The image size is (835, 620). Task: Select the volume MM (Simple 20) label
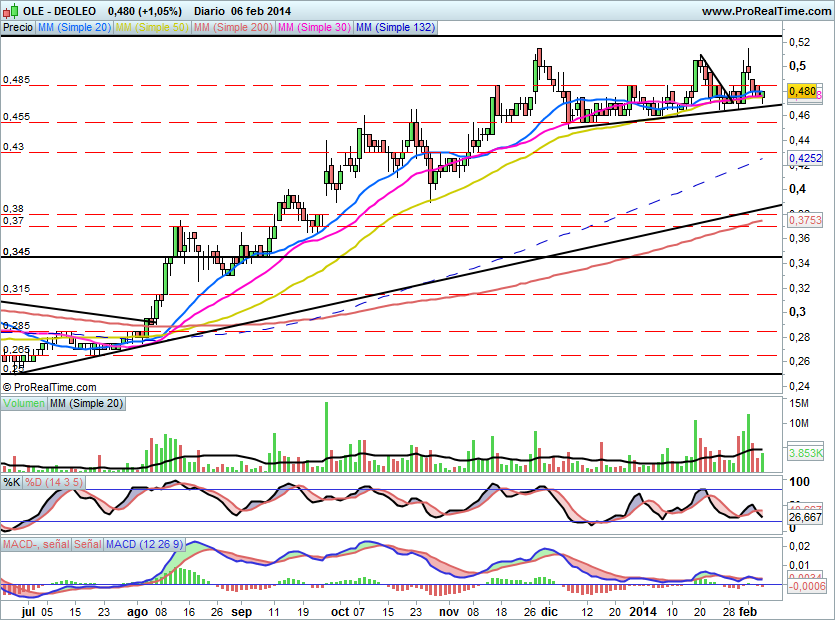(88, 402)
